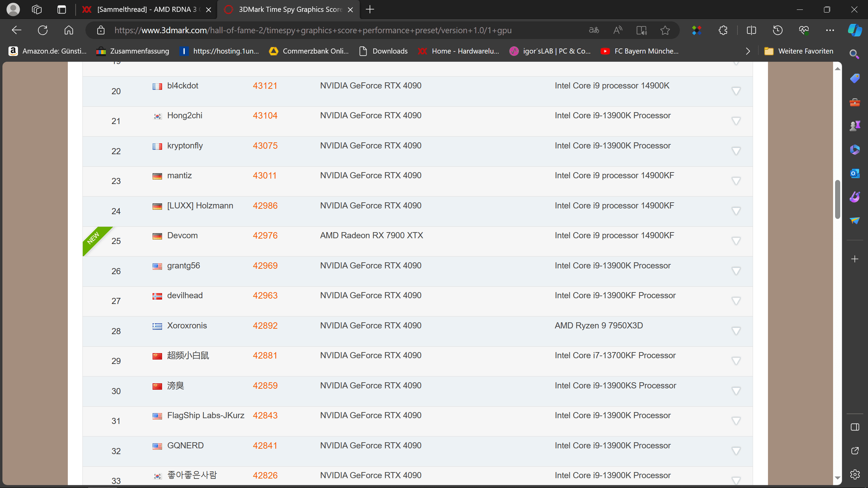Screen dimensions: 868x488
Task: Open Copilot icon in top-right corner
Action: tap(855, 30)
